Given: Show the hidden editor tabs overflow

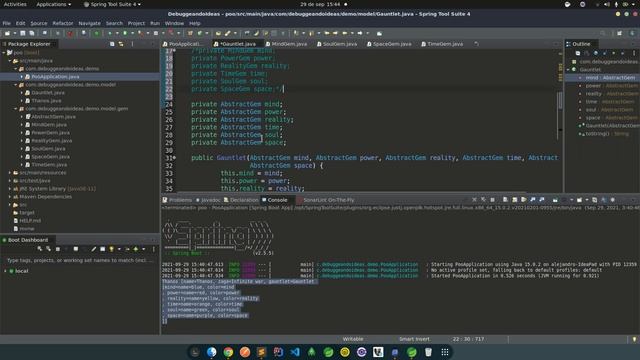Looking at the screenshot, I should pyautogui.click(x=476, y=44).
